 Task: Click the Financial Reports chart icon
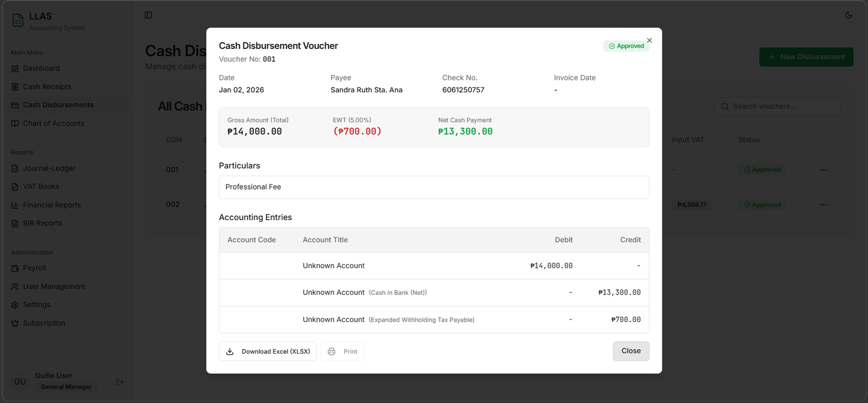tap(15, 205)
